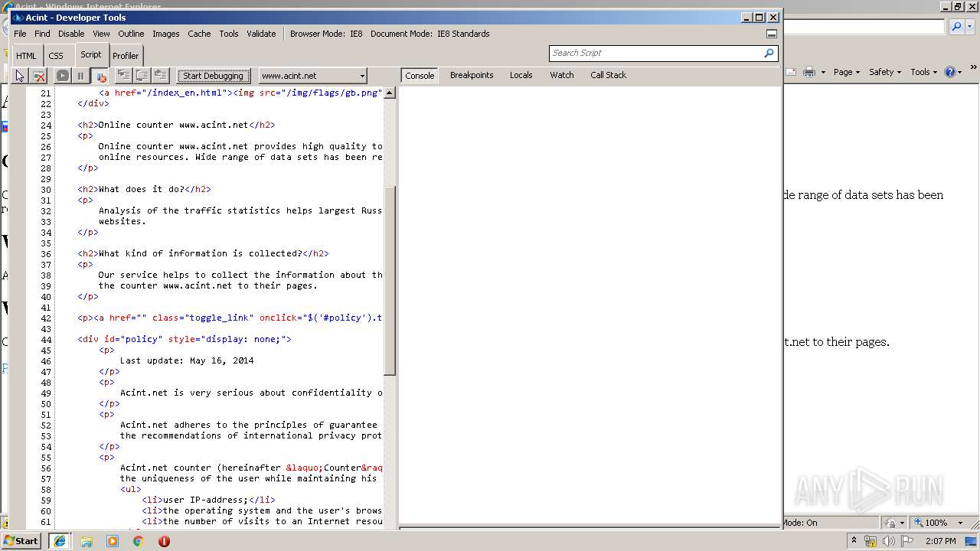Click the Start Debugging button
This screenshot has width=980, height=551.
tap(214, 76)
